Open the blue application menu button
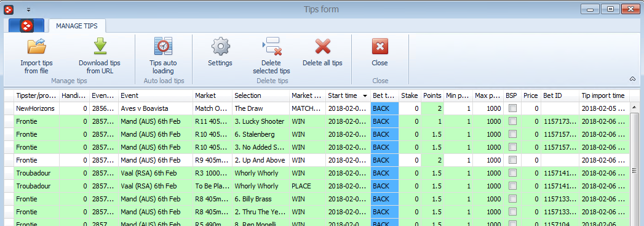 pos(26,25)
